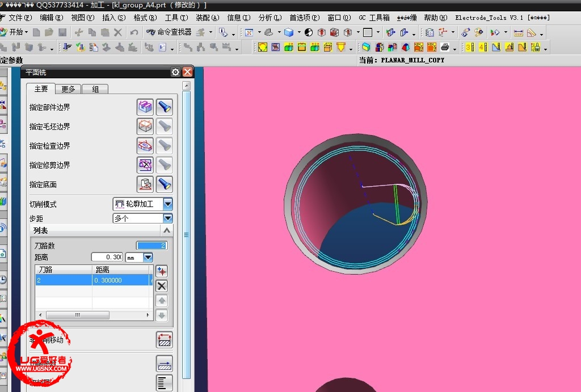Click the New file toolbar icon
Viewport: 581px width, 392px height.
point(36,32)
